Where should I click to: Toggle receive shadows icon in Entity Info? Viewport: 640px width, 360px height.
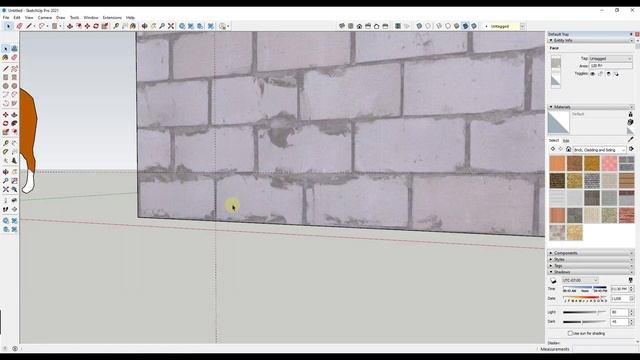coord(609,74)
